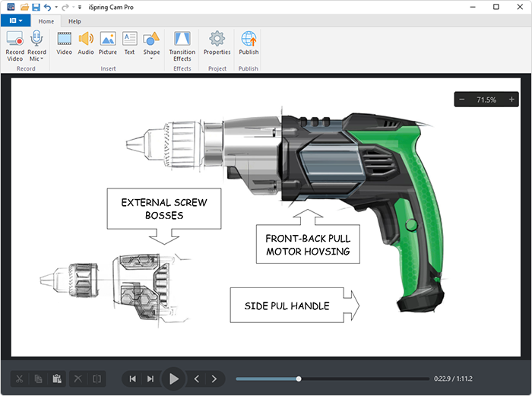The image size is (532, 396).
Task: Click the app icon in the title bar
Action: 11,7
